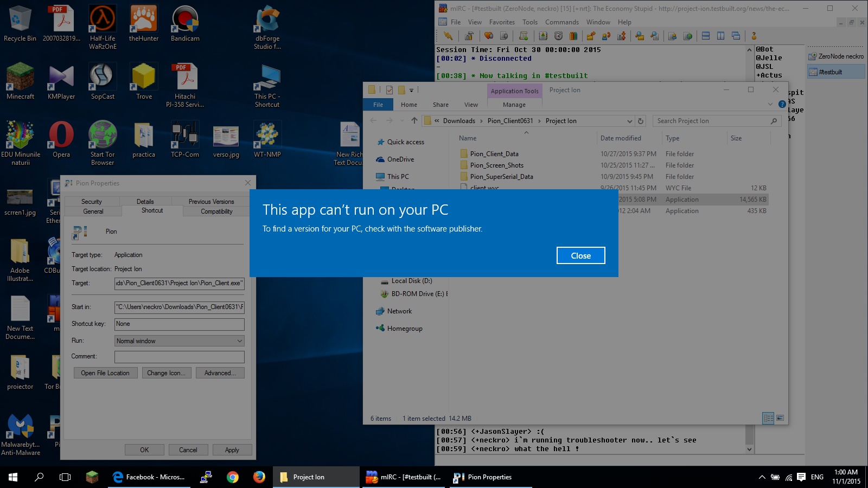Open mIRC URLs List icon
This screenshot has width=868, height=488.
[x=688, y=36]
